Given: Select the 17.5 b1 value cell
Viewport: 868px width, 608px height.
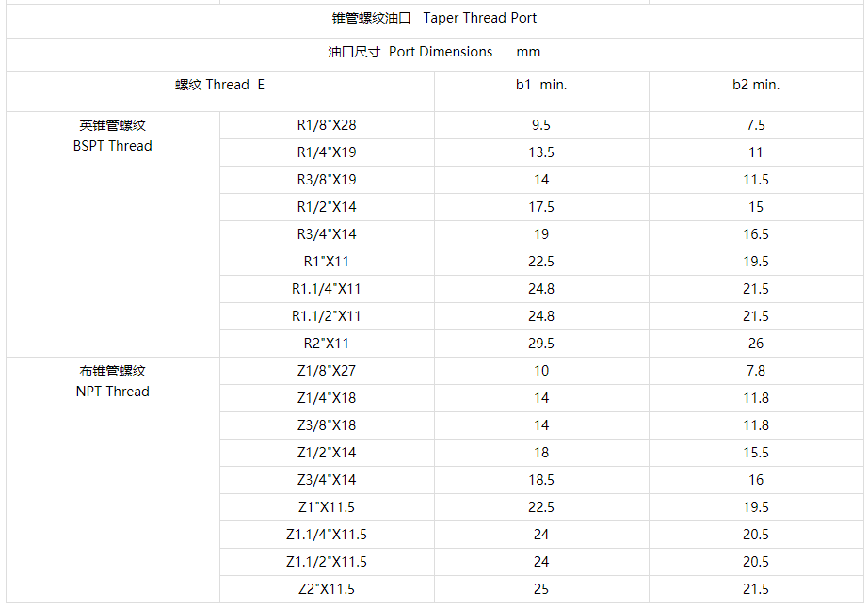Looking at the screenshot, I should click(541, 207).
